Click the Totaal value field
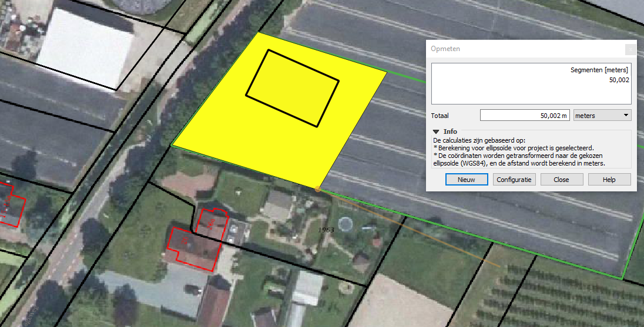The height and width of the screenshot is (327, 644). coord(525,115)
